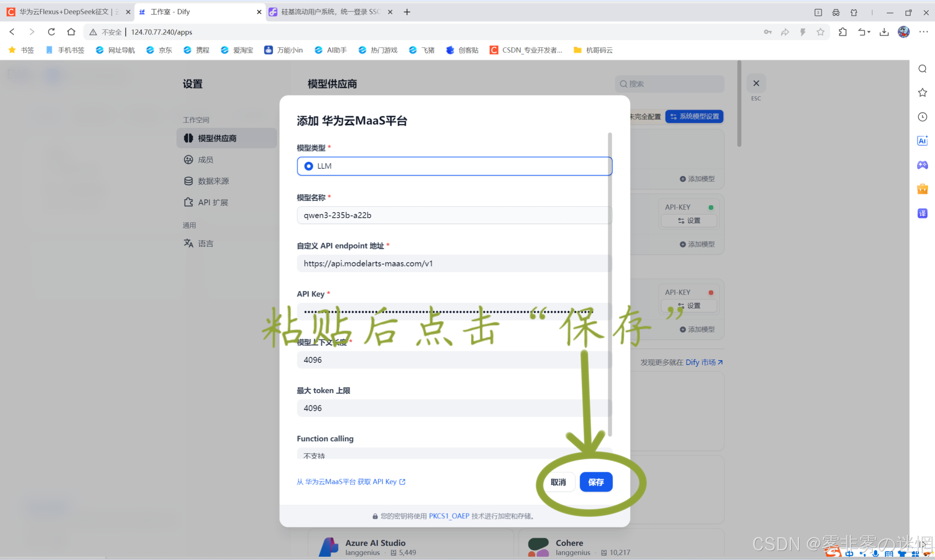Open the sidebar translate icon

[923, 214]
